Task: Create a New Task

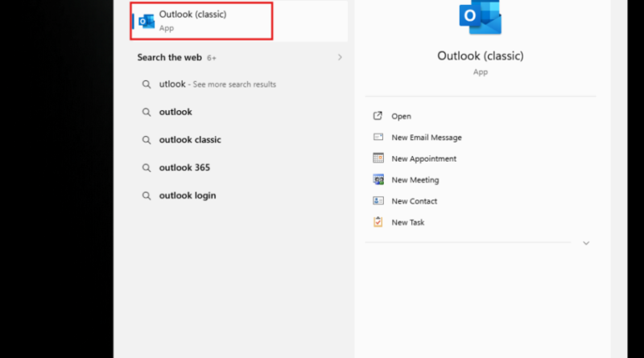Action: click(x=407, y=223)
